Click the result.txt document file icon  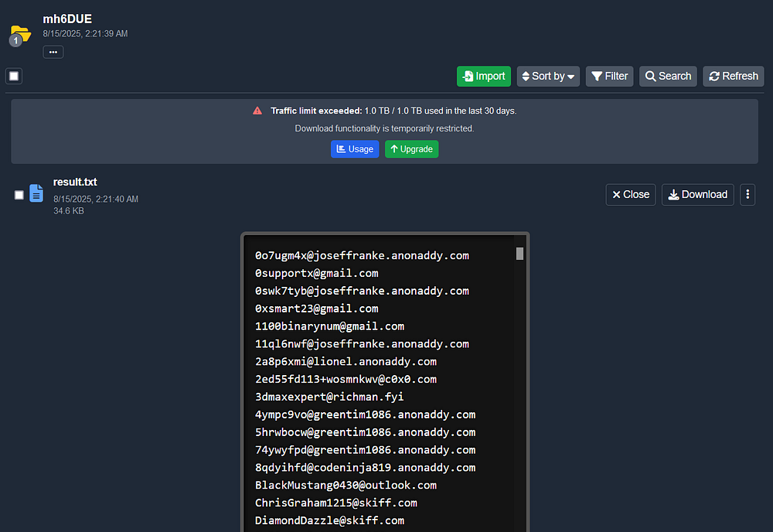(36, 193)
